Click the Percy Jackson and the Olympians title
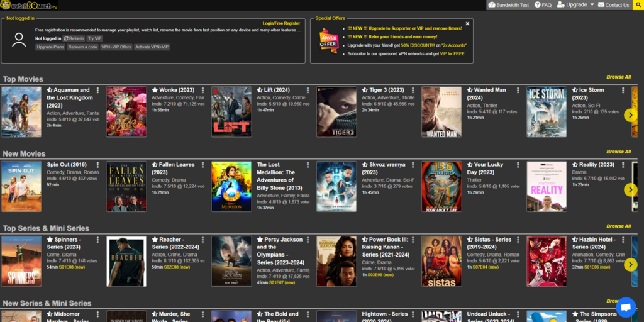The height and width of the screenshot is (322, 644). (280, 251)
